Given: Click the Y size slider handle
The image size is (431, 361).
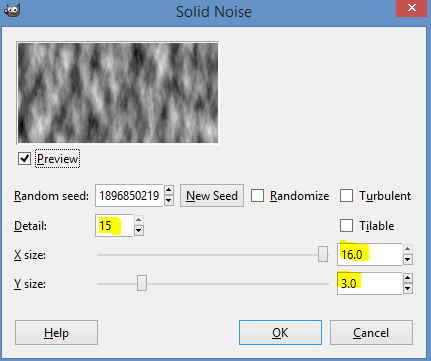Looking at the screenshot, I should coord(142,283).
